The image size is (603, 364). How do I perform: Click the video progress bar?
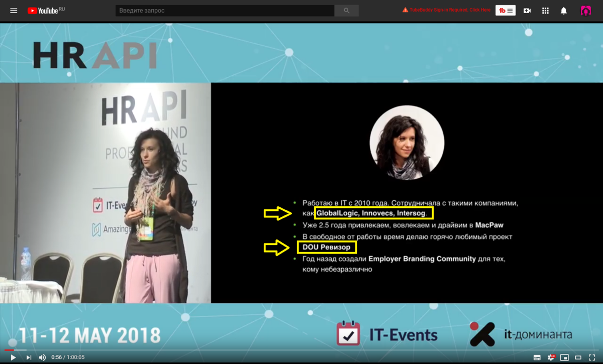tap(301, 350)
